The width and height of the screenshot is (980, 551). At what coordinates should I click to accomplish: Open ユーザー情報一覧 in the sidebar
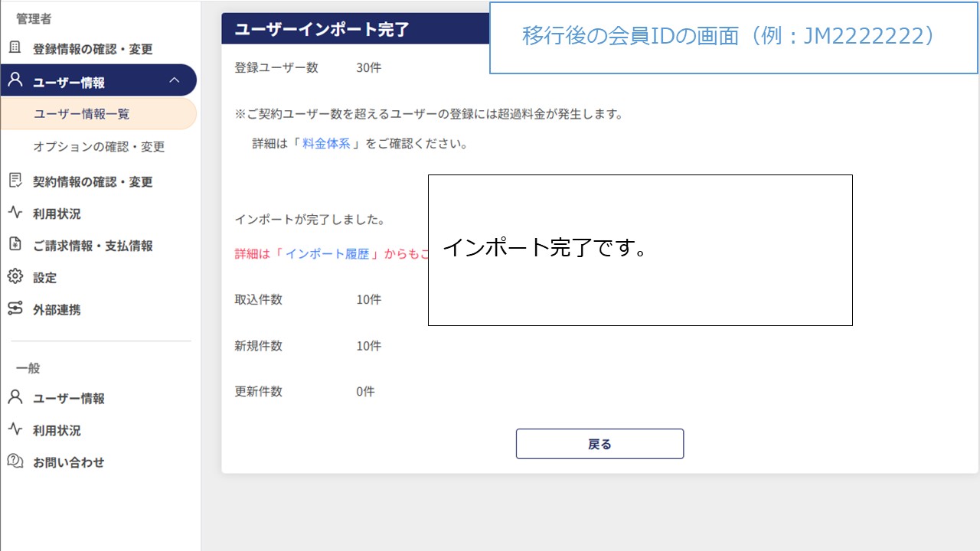tap(99, 114)
